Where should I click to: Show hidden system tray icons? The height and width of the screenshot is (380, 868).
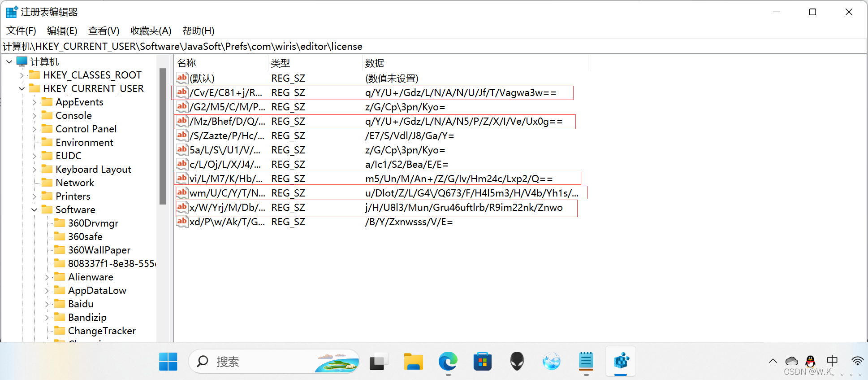(773, 361)
